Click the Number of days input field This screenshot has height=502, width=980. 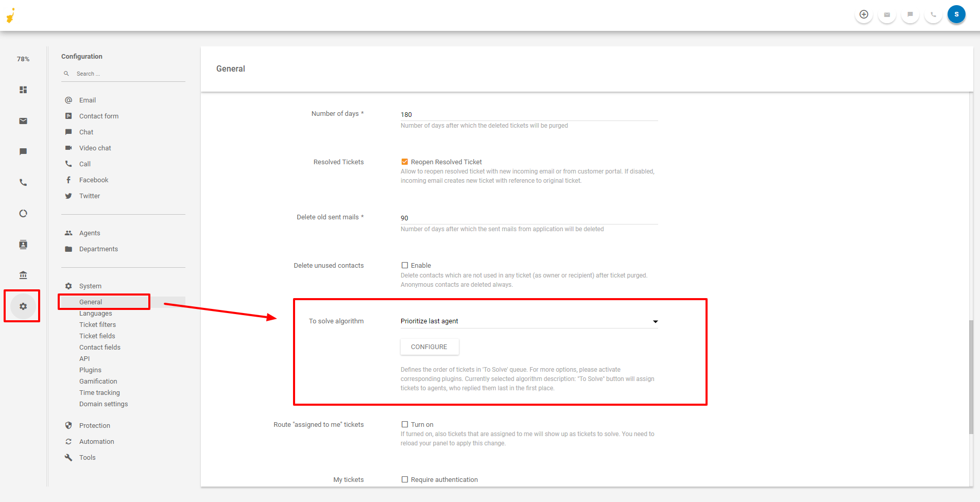point(529,114)
